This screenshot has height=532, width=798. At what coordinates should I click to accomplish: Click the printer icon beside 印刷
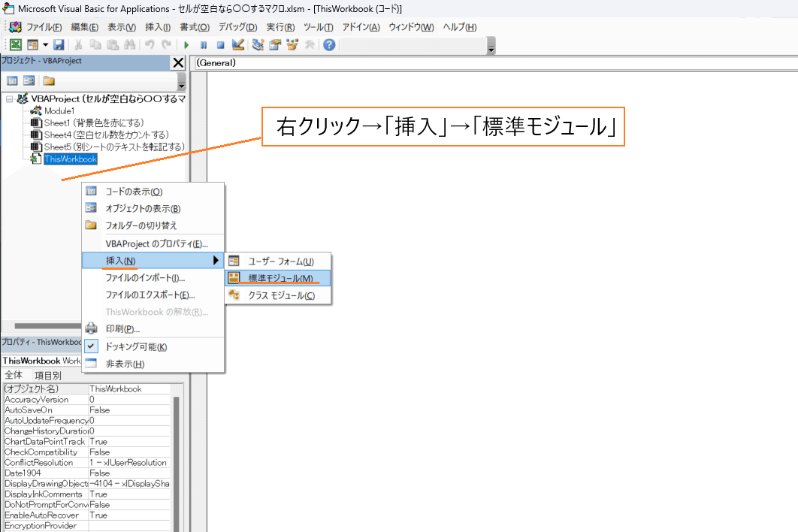(91, 328)
